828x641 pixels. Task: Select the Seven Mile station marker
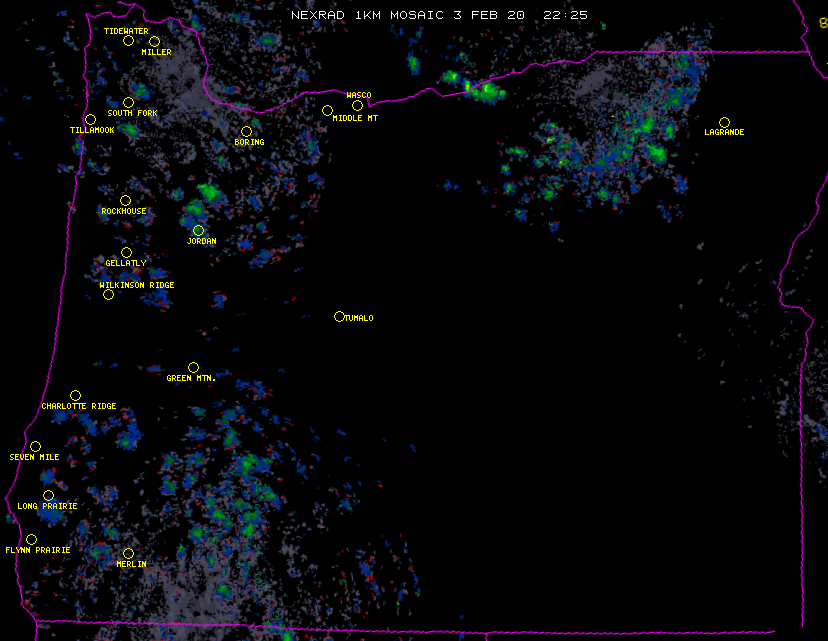coord(35,447)
